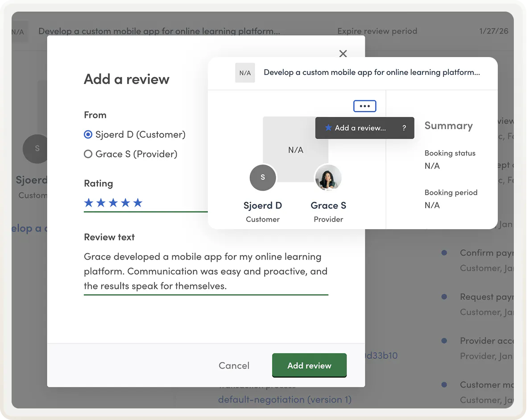Set rating to three stars
Screen dimensions: 529x420
pos(113,203)
